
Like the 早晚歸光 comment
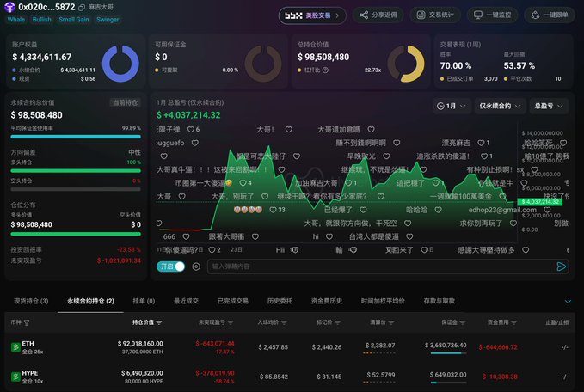[x=386, y=156]
